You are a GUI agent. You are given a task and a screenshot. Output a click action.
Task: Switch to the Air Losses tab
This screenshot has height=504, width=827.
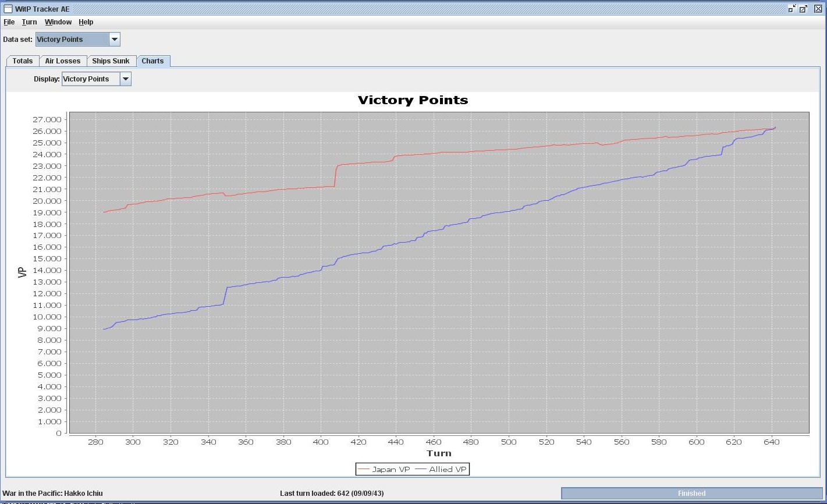pos(63,61)
